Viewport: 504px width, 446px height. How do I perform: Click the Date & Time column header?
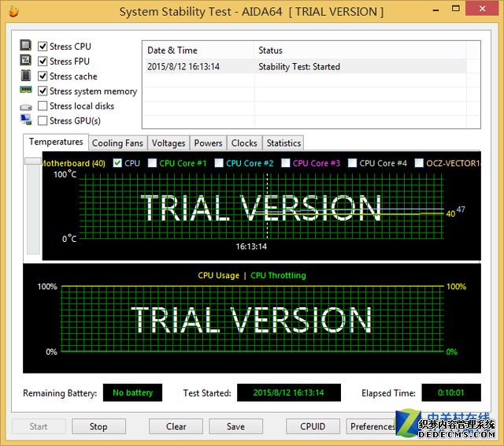point(198,50)
